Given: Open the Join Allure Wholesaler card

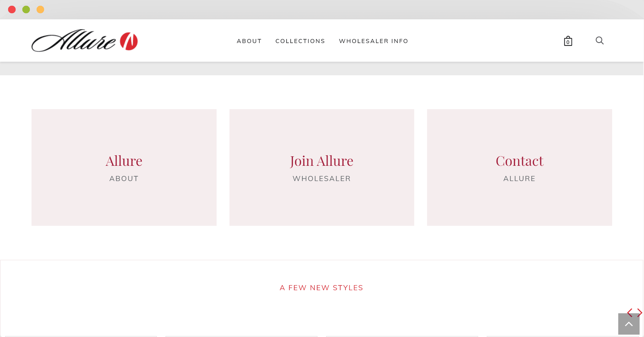Looking at the screenshot, I should click(322, 167).
